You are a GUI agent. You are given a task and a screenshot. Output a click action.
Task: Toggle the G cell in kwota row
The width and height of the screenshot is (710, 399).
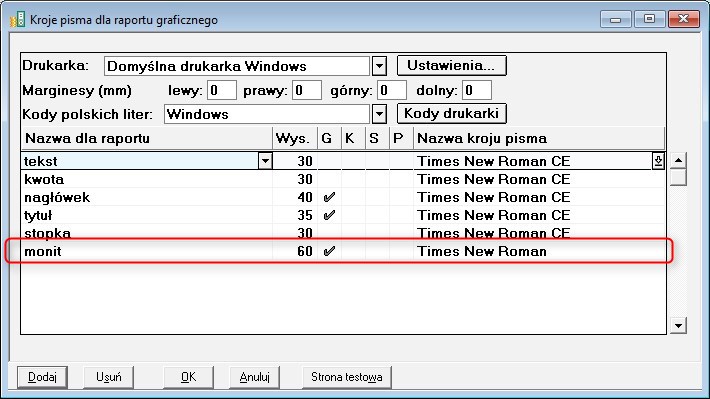329,179
